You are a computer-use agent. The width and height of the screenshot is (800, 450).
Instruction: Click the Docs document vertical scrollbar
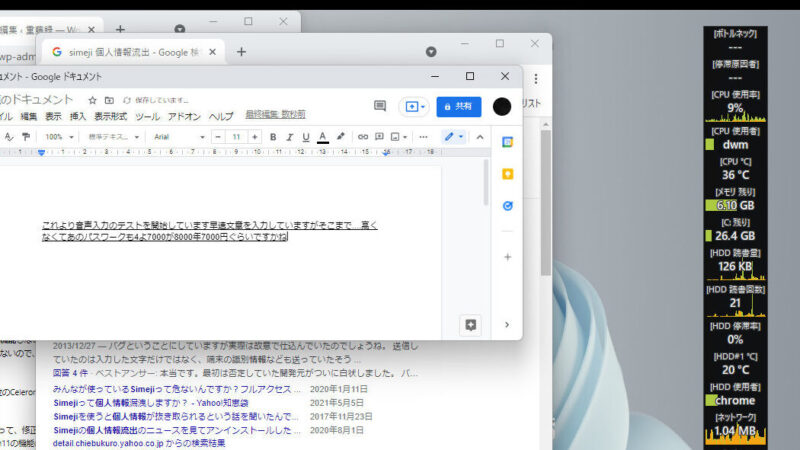point(486,182)
